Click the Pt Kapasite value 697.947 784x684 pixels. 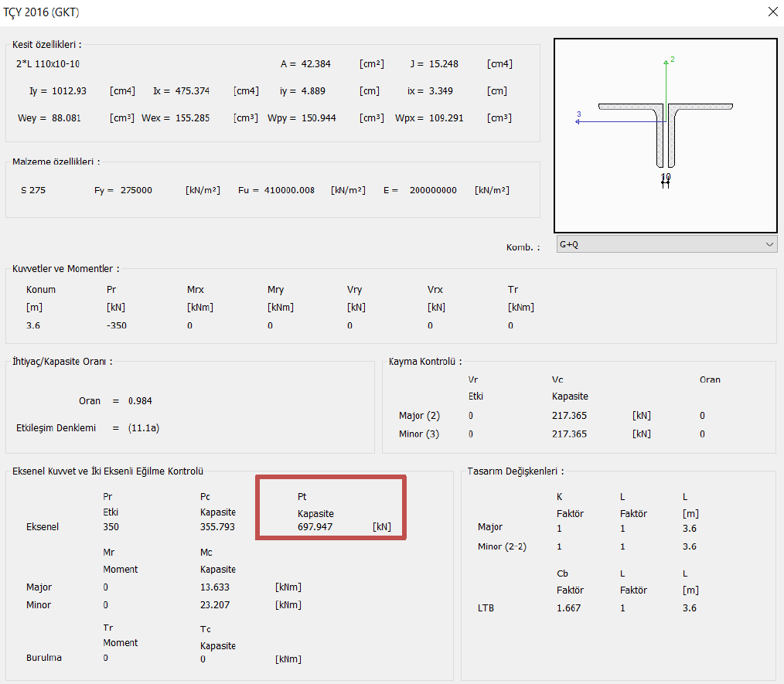tap(315, 526)
